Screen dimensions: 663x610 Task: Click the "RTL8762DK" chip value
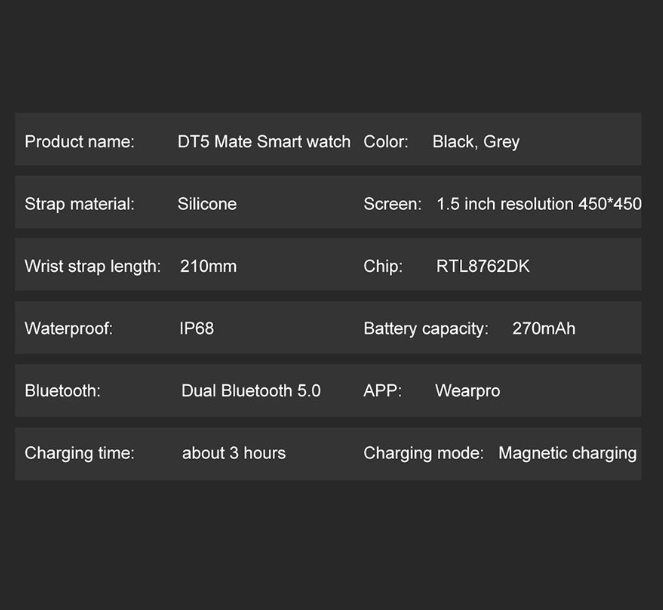point(483,266)
